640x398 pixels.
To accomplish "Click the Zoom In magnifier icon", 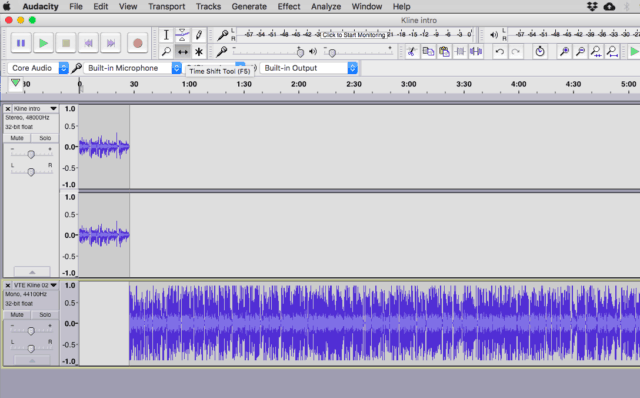I will (x=564, y=52).
